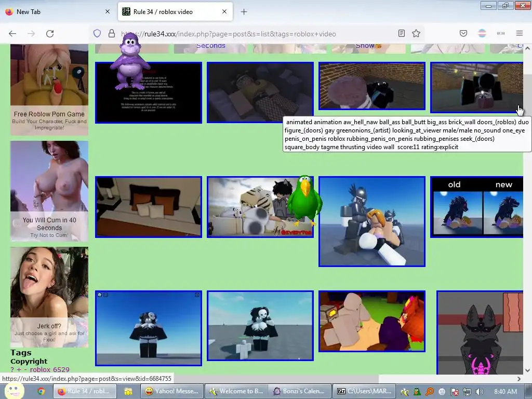Switch to the Welcome to B... taskbar window
This screenshot has height=399, width=532.
click(x=236, y=391)
